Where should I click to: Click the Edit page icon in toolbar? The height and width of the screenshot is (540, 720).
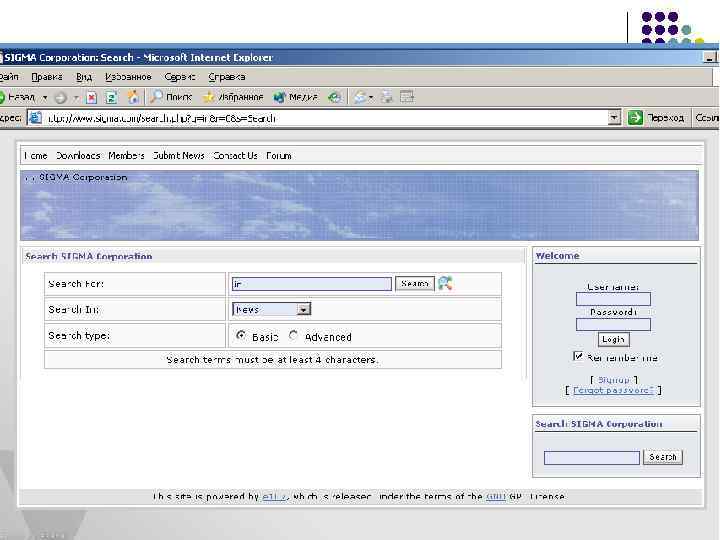click(407, 97)
